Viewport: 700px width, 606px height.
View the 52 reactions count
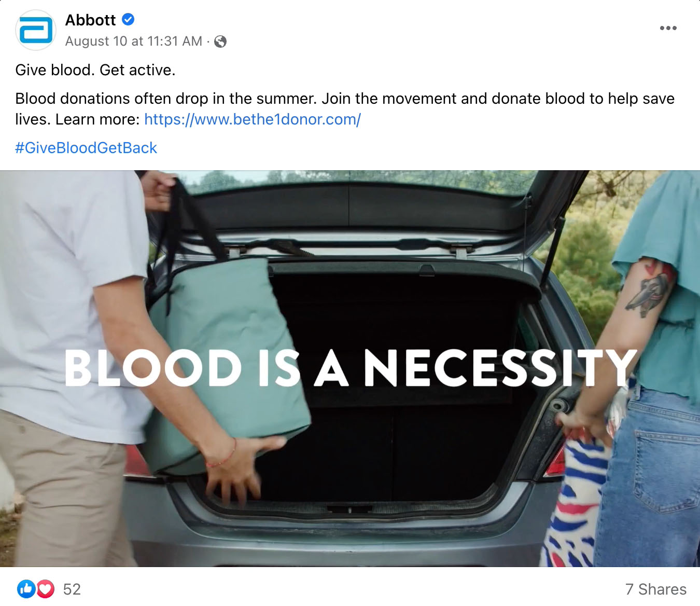click(72, 589)
